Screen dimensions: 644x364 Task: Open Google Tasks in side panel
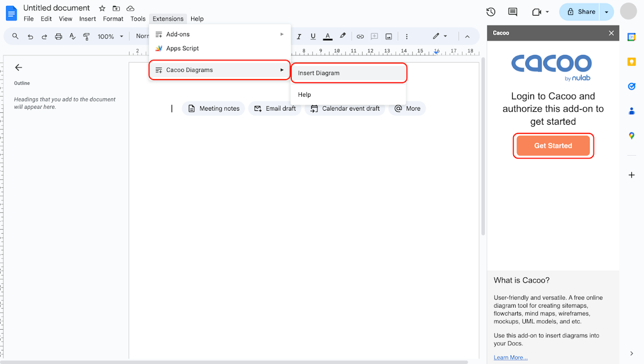(x=632, y=87)
